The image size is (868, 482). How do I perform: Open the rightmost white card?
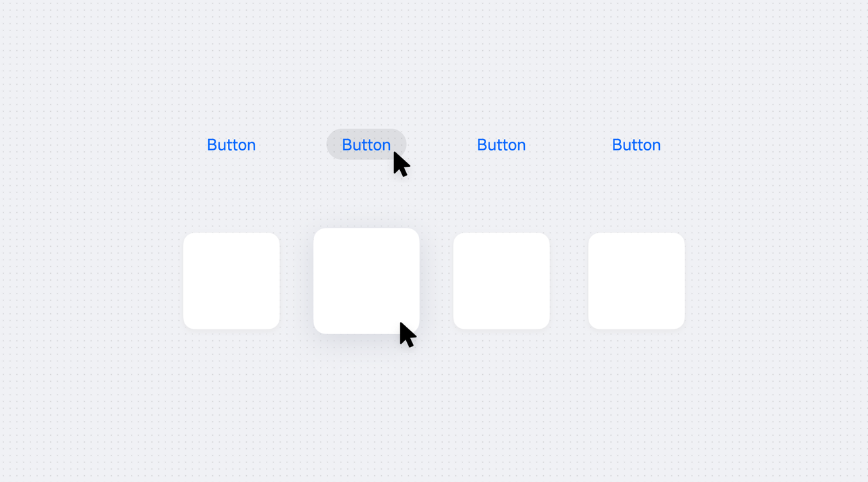[636, 281]
